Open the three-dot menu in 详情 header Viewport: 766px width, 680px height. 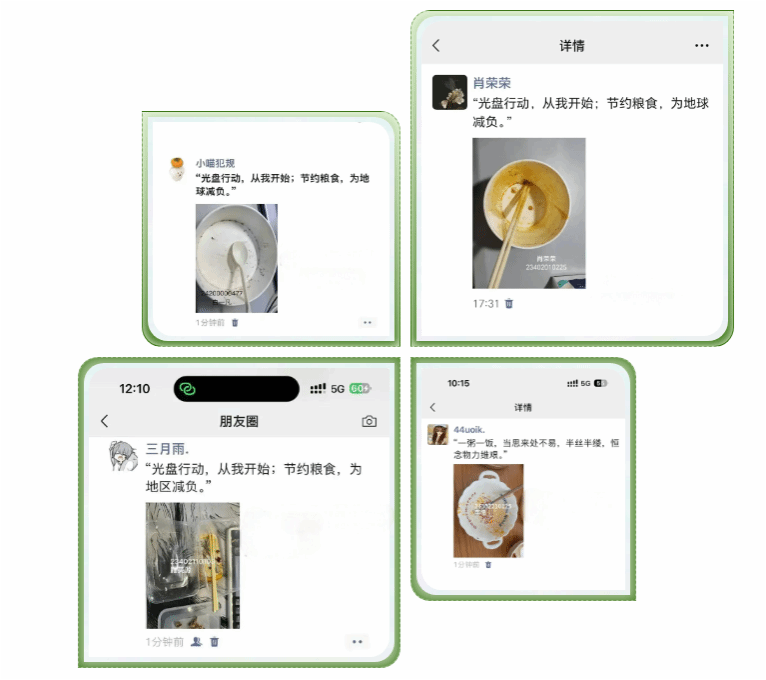(x=702, y=45)
